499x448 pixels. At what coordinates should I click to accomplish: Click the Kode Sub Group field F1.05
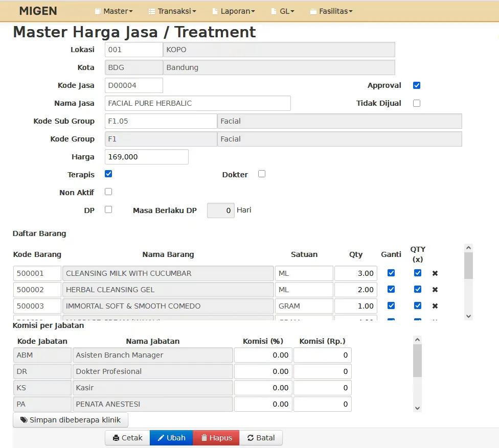(x=161, y=121)
